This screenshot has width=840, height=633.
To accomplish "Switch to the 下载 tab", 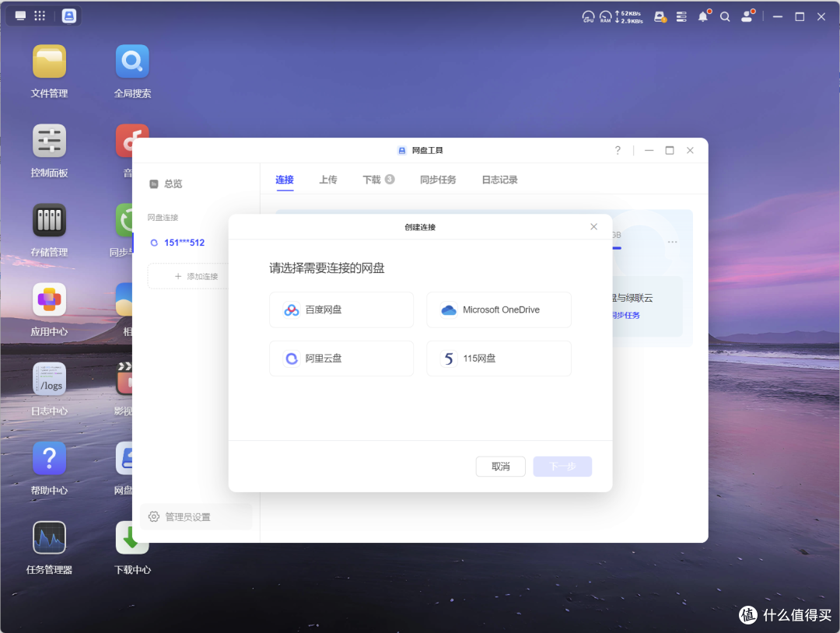I will (378, 180).
